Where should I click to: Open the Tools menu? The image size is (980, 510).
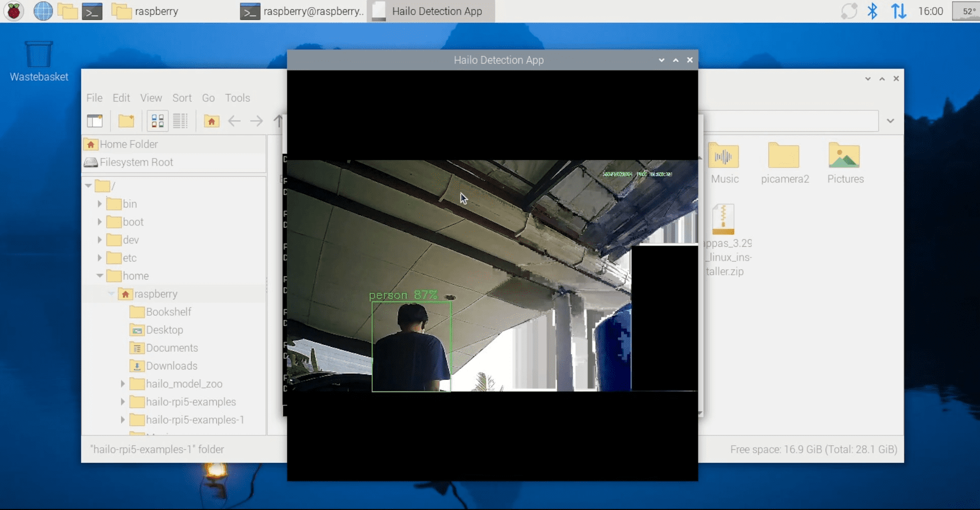point(237,98)
